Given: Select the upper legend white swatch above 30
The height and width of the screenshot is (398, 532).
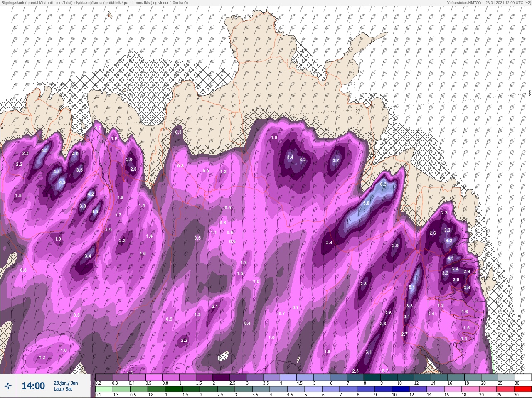Looking at the screenshot, I should click(x=524, y=377).
